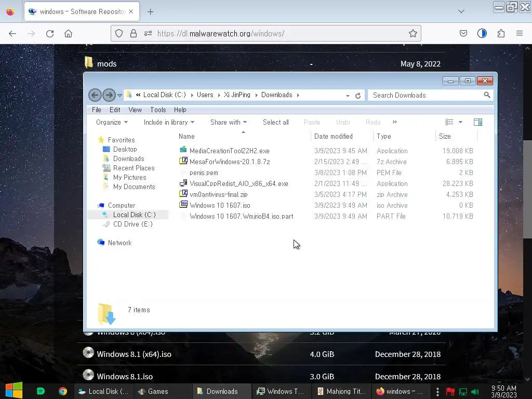The height and width of the screenshot is (399, 532).
Task: Expand the Share with dropdown
Action: [229, 122]
